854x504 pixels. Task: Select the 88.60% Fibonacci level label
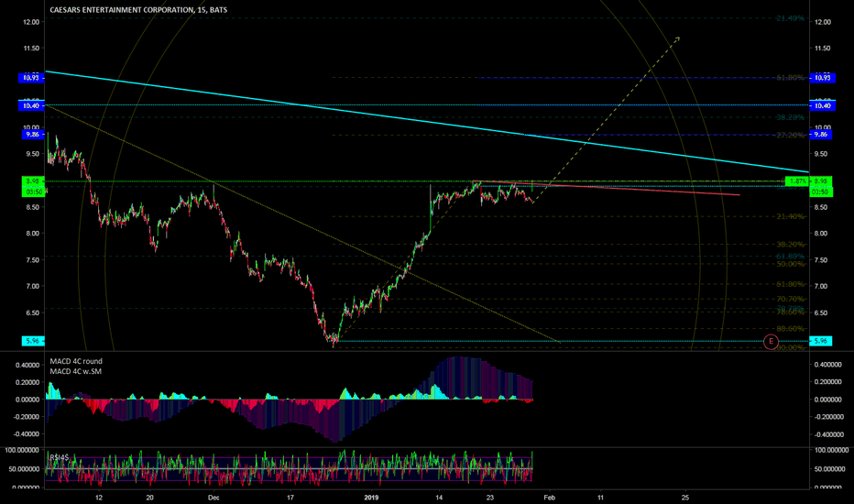click(790, 329)
